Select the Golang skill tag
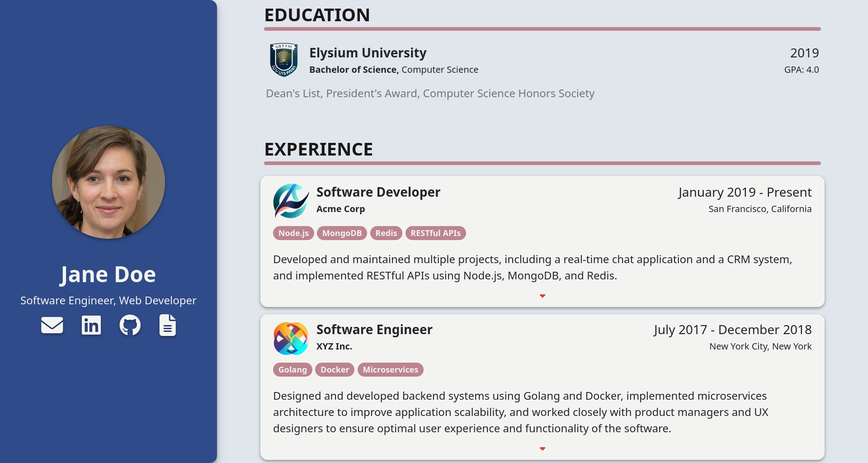The height and width of the screenshot is (463, 868). click(292, 370)
